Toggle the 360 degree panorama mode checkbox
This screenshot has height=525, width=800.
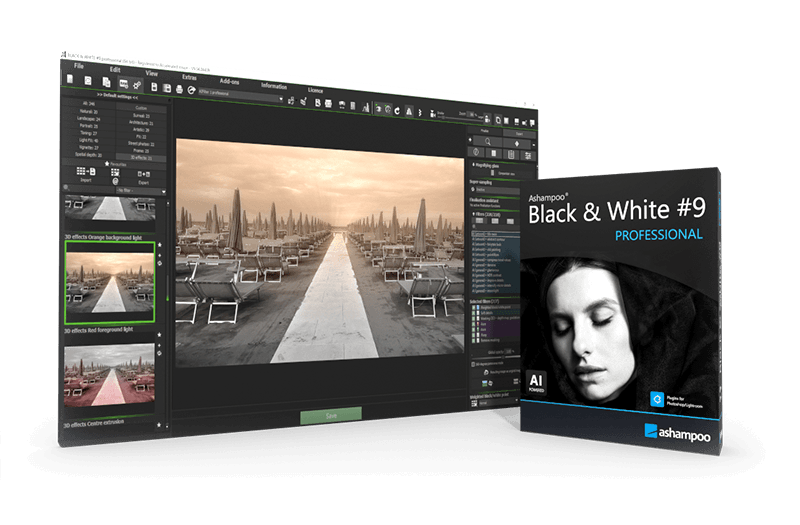pos(473,364)
